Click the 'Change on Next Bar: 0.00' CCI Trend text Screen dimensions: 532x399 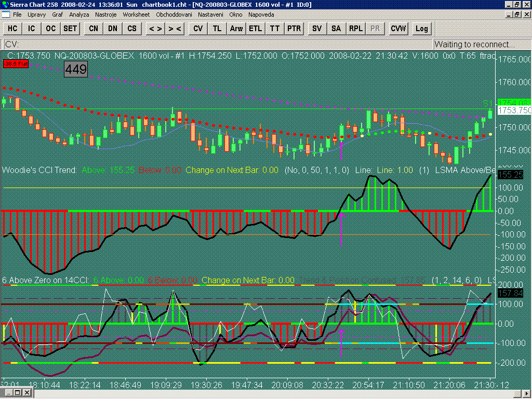(232, 170)
